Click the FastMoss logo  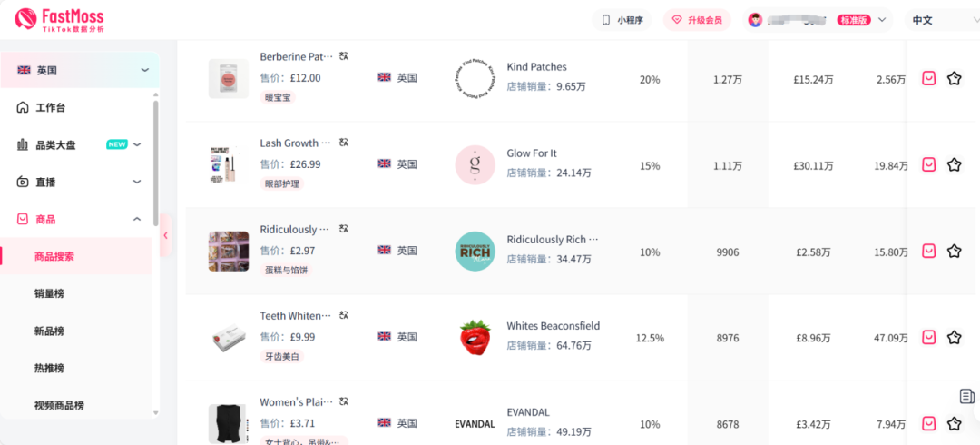click(x=62, y=20)
